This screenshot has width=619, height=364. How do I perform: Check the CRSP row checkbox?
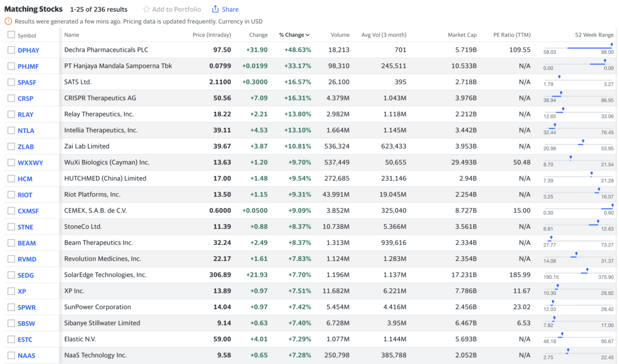(11, 98)
